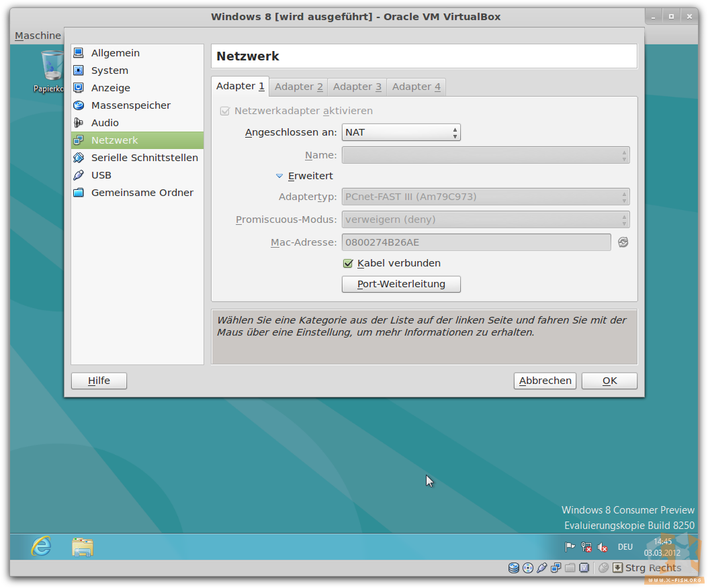
Task: Select the Adapter 1 tab
Action: [x=240, y=86]
